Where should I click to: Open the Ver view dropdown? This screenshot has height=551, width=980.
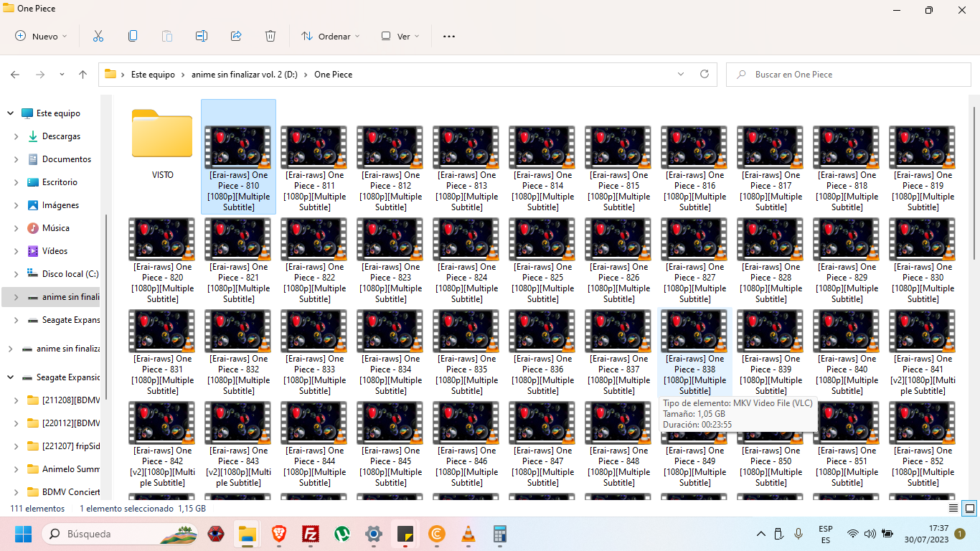(x=400, y=36)
